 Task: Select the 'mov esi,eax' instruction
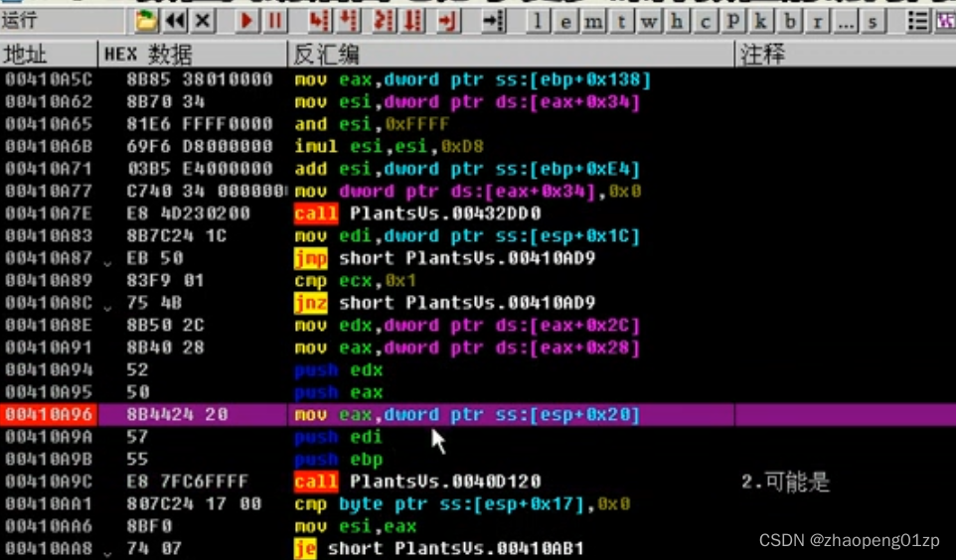coord(356,526)
